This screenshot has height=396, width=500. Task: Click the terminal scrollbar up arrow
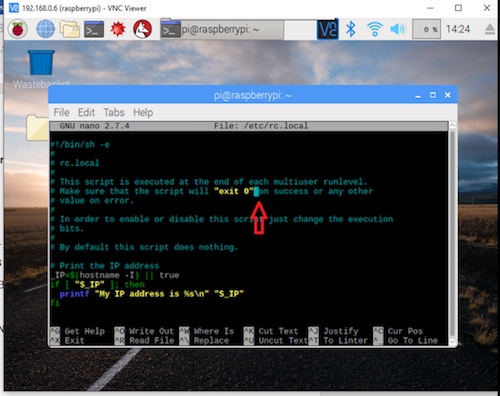pyautogui.click(x=452, y=126)
